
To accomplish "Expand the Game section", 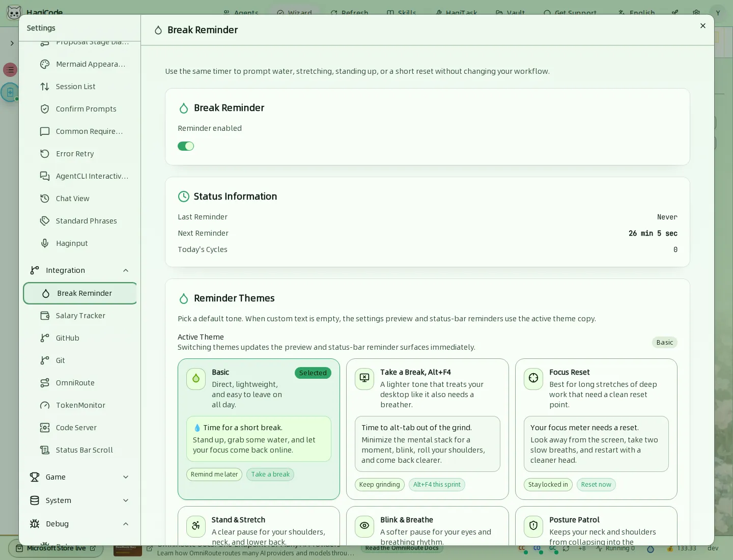I will point(80,477).
